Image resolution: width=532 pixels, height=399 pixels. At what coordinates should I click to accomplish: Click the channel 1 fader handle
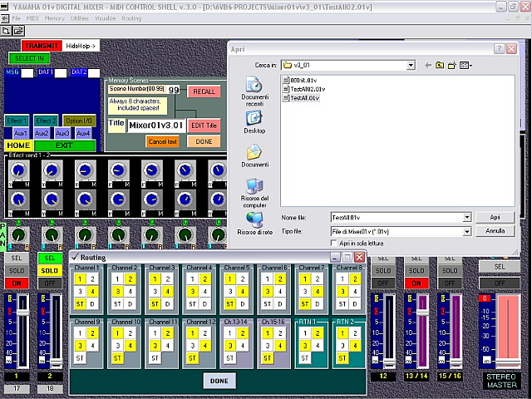pos(22,313)
